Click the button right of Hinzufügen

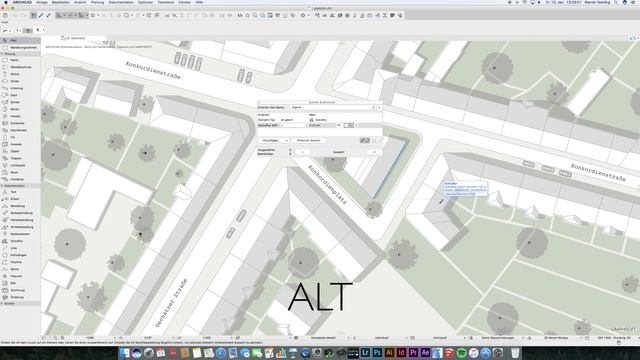[x=309, y=140]
